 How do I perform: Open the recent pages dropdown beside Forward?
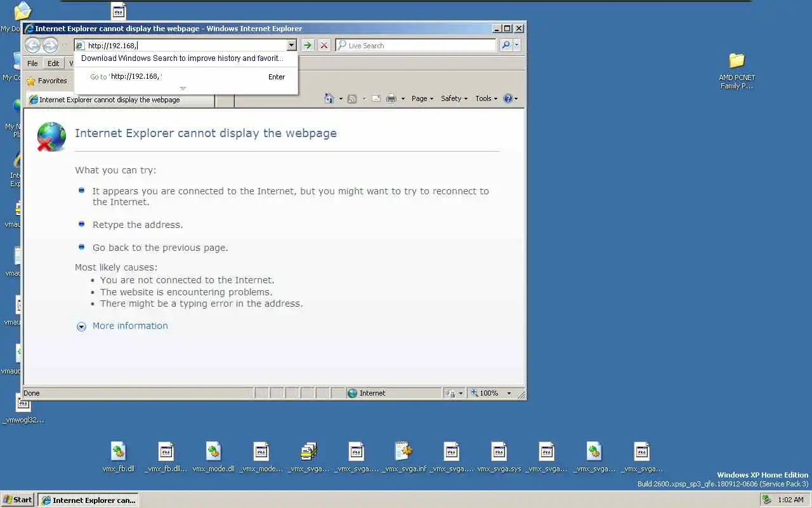63,46
